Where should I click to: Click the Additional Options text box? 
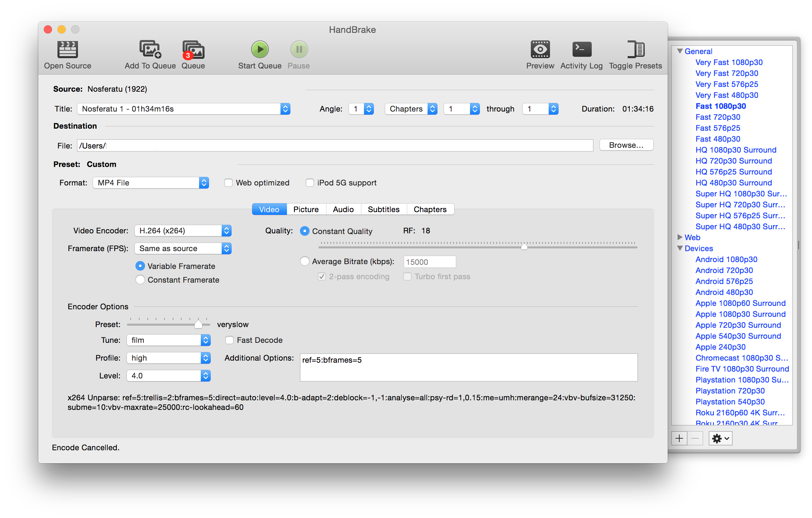(469, 367)
